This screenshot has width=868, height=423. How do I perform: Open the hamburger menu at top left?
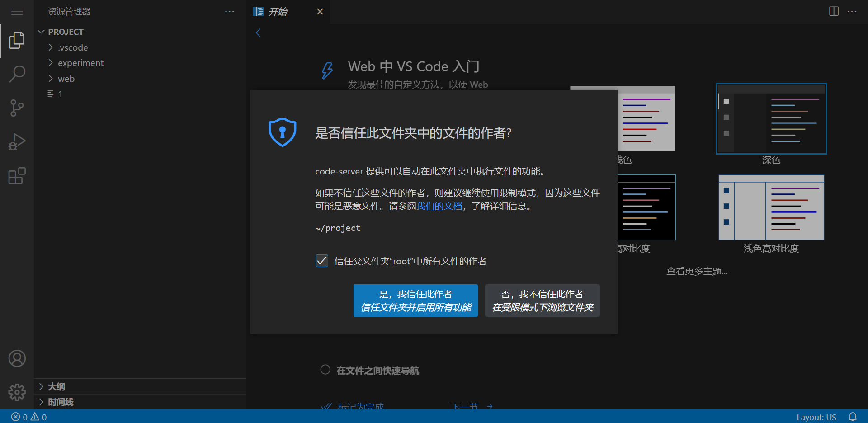pos(17,12)
